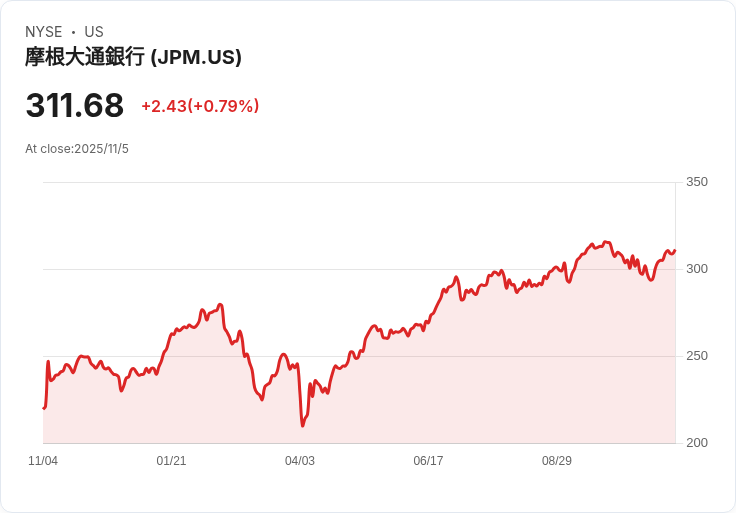Select the 04/03 date on x-axis
Image resolution: width=736 pixels, height=513 pixels.
click(300, 461)
